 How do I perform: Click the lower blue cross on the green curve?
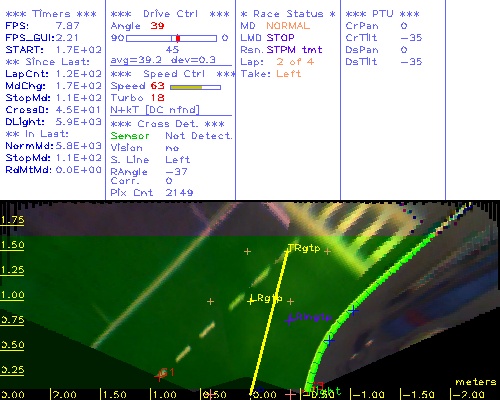pyautogui.click(x=329, y=340)
